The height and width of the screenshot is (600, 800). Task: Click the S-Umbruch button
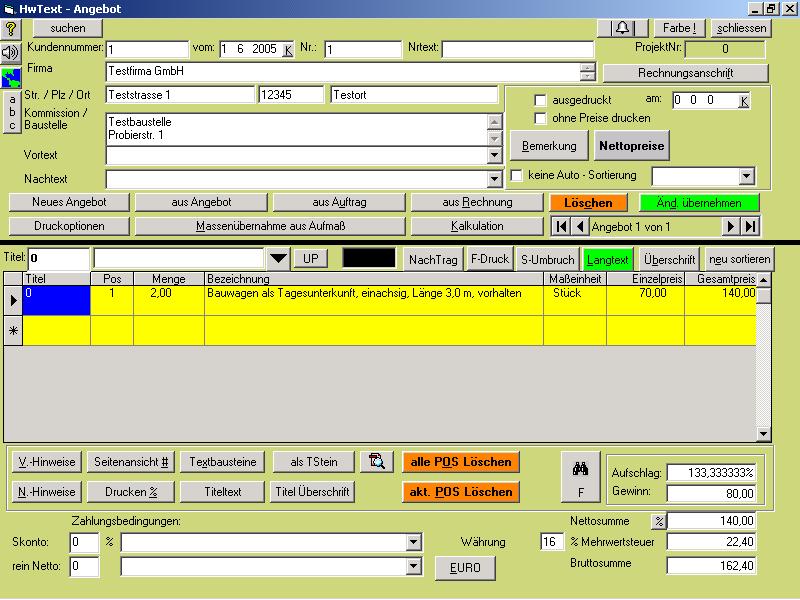(x=547, y=259)
